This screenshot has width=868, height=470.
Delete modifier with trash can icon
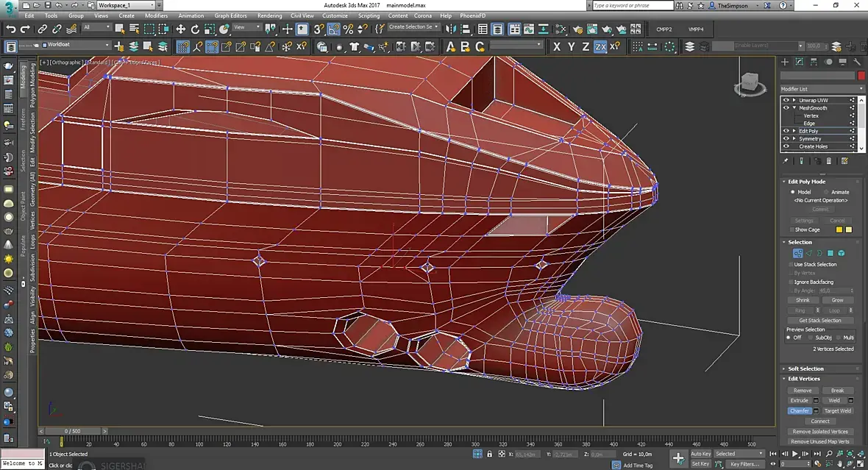(x=829, y=160)
